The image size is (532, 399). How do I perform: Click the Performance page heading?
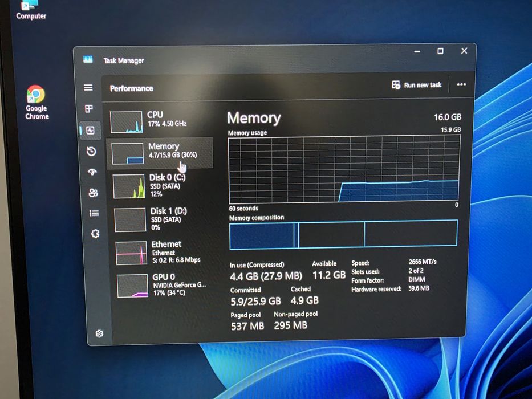click(132, 88)
